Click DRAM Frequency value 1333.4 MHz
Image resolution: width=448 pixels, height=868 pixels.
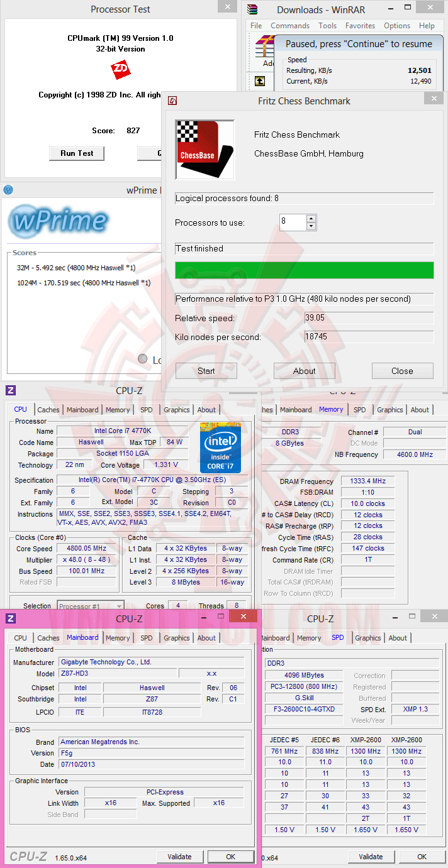tap(368, 481)
